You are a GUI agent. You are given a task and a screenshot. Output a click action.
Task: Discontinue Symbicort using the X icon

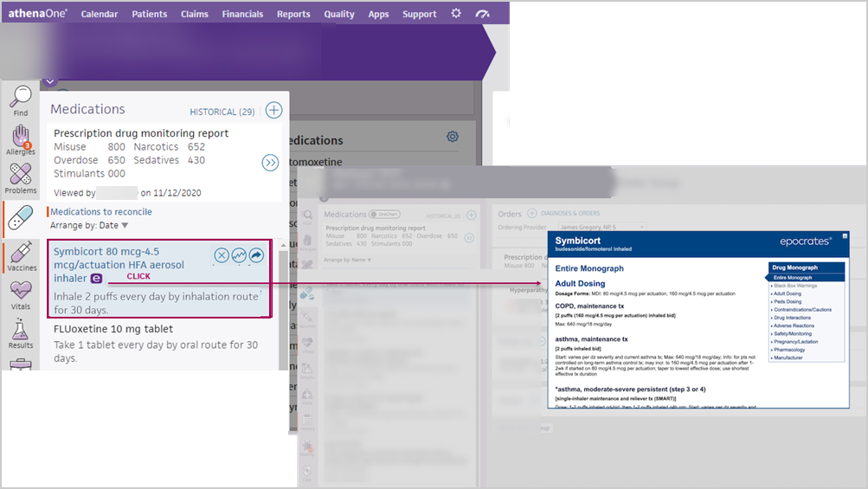point(222,255)
